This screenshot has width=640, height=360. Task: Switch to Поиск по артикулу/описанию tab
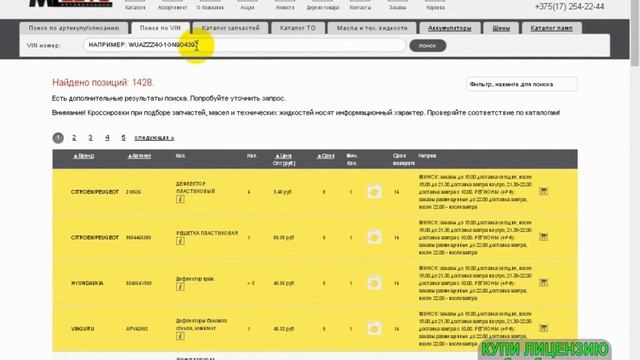tap(74, 28)
